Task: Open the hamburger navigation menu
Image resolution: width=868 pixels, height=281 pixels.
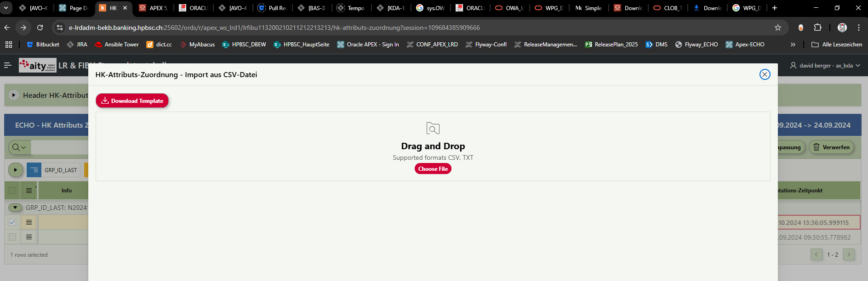Action: point(8,65)
